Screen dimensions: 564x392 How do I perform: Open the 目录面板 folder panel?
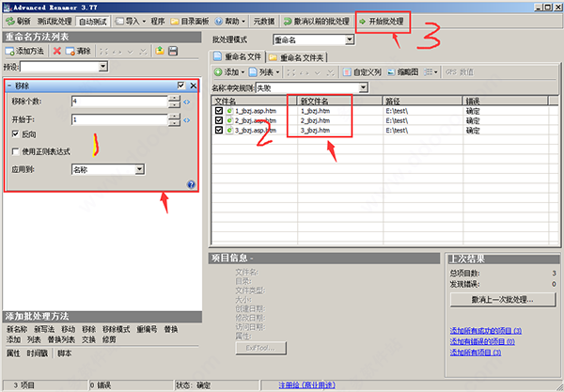190,22
